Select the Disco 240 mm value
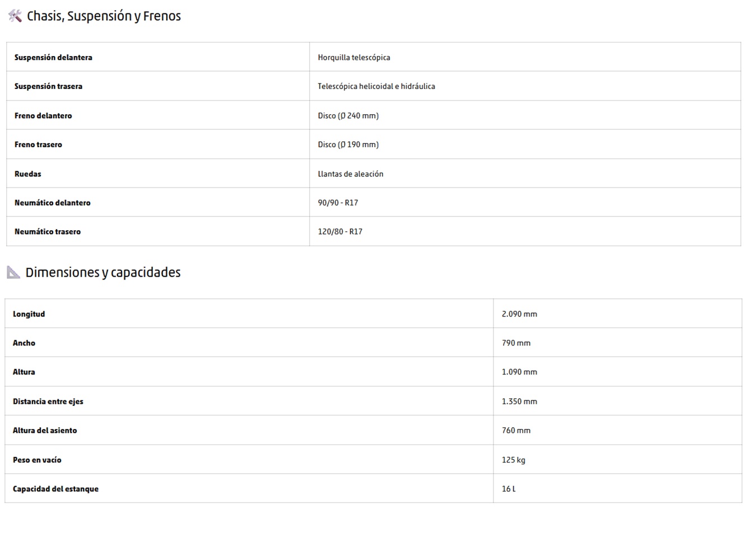The height and width of the screenshot is (560, 746). pyautogui.click(x=348, y=115)
